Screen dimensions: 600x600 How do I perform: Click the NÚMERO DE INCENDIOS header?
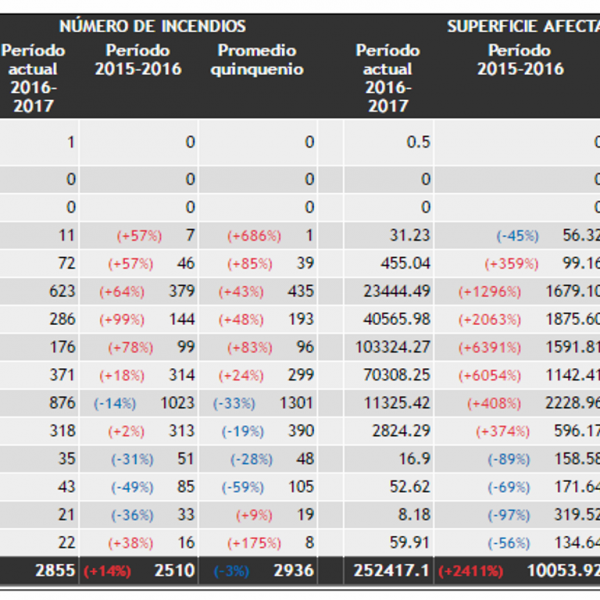point(152,26)
